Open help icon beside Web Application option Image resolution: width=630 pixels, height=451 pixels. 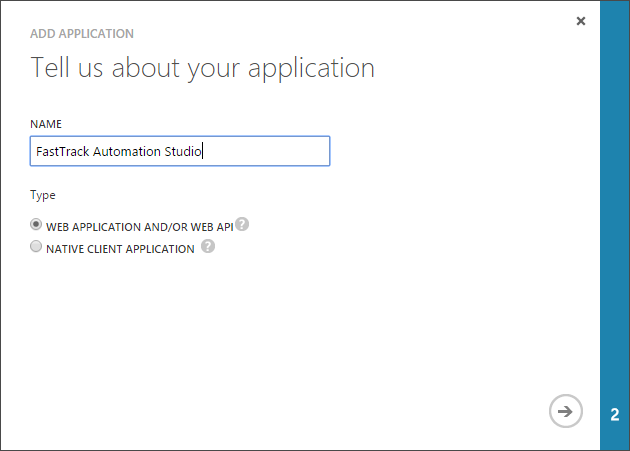[242, 224]
